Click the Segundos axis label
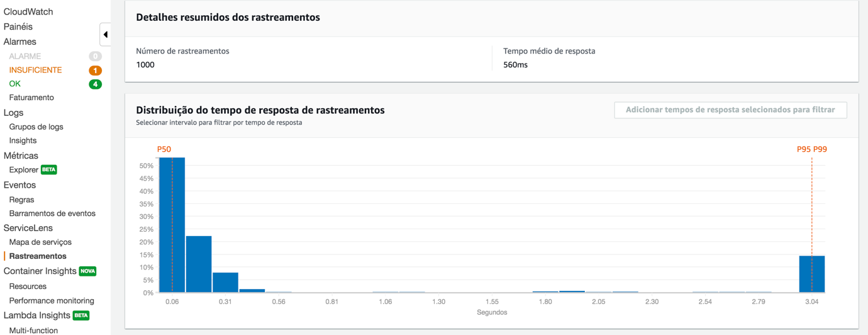 pyautogui.click(x=492, y=312)
